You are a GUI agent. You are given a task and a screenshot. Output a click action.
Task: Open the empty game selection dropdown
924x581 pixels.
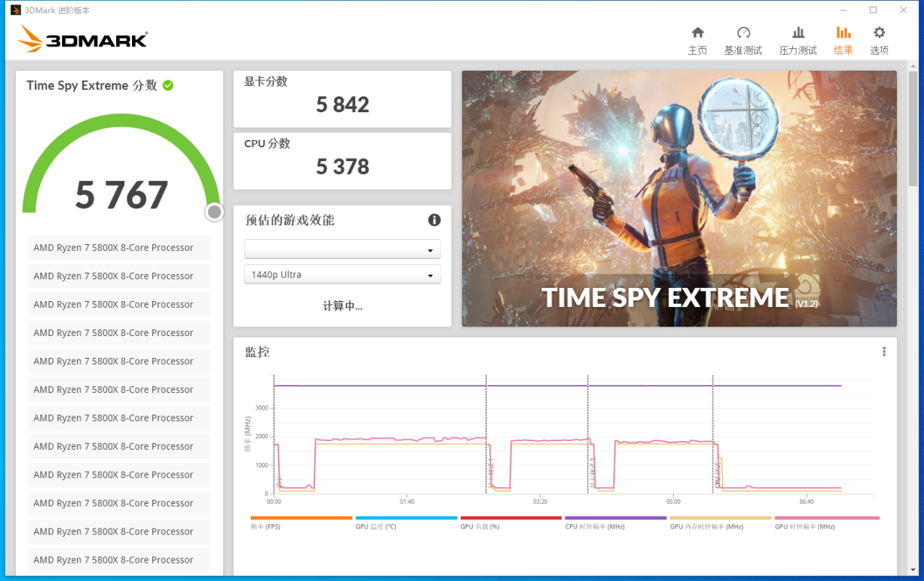pos(342,249)
